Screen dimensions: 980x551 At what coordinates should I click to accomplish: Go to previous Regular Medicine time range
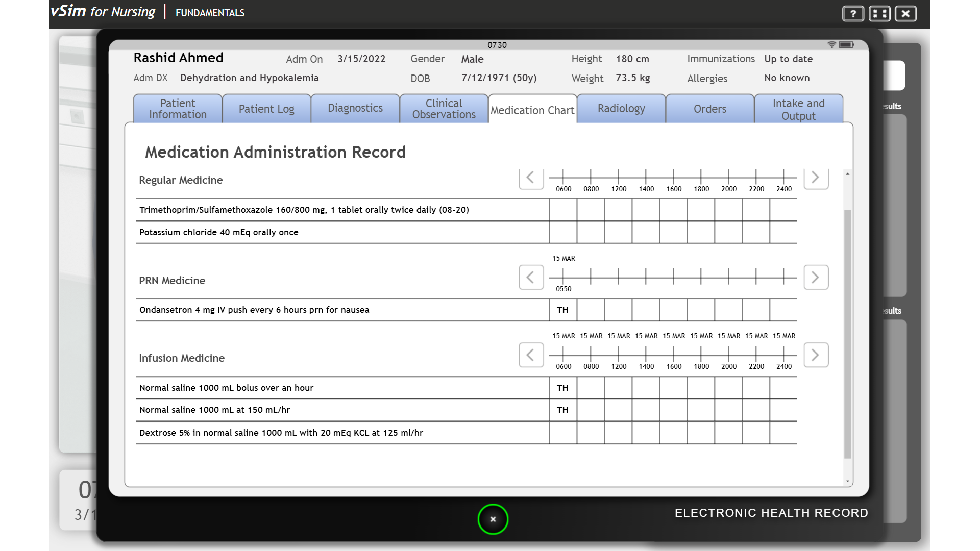coord(531,178)
